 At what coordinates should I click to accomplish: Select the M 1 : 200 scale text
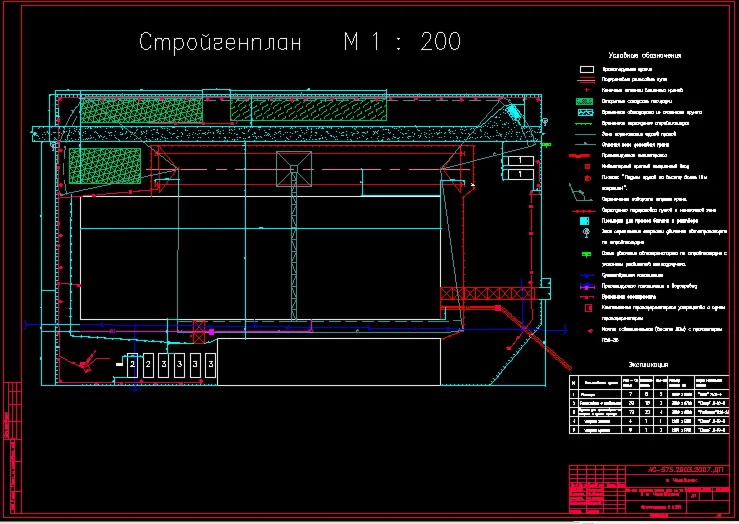click(402, 41)
